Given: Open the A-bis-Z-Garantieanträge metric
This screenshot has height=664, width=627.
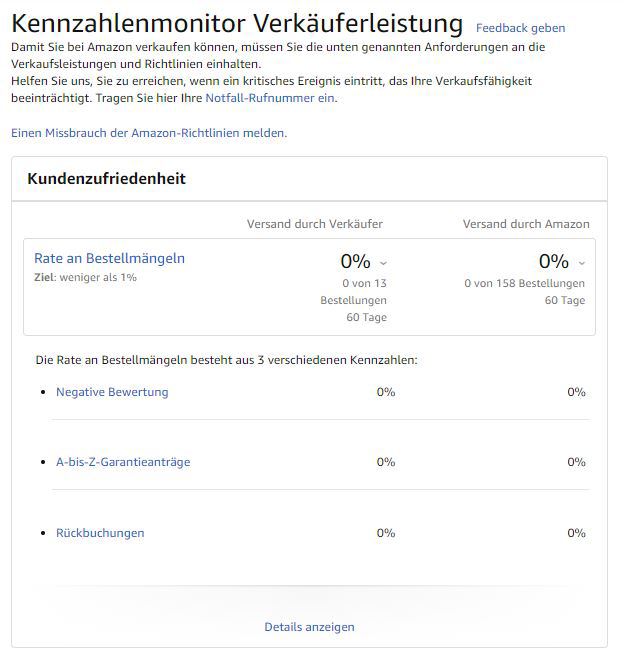Looking at the screenshot, I should coord(123,462).
